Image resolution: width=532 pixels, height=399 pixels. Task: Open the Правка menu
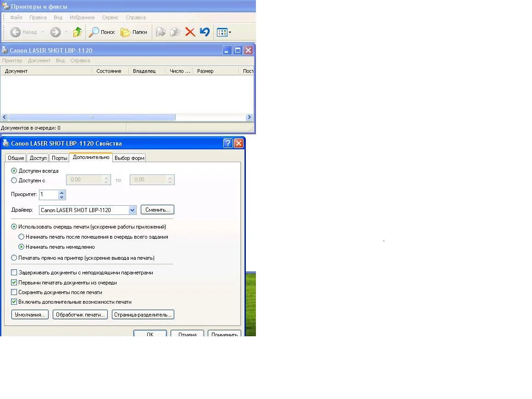click(x=38, y=17)
